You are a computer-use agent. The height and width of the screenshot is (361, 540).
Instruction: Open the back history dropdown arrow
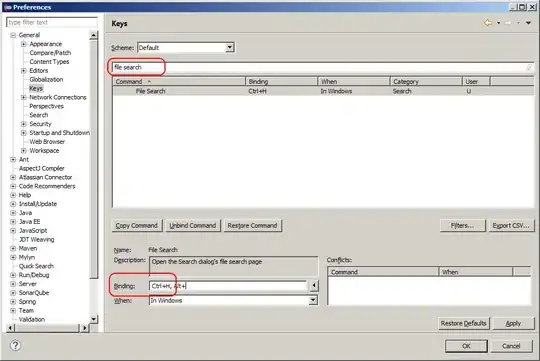pos(498,23)
